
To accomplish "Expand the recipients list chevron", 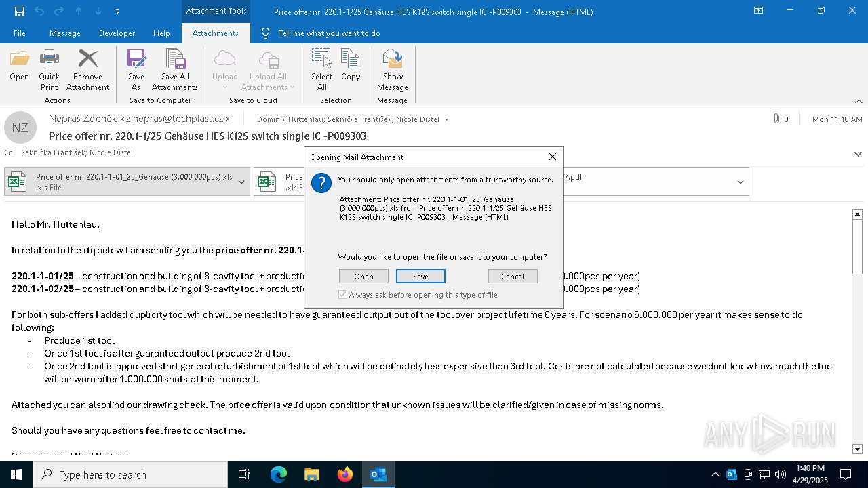I will point(446,119).
